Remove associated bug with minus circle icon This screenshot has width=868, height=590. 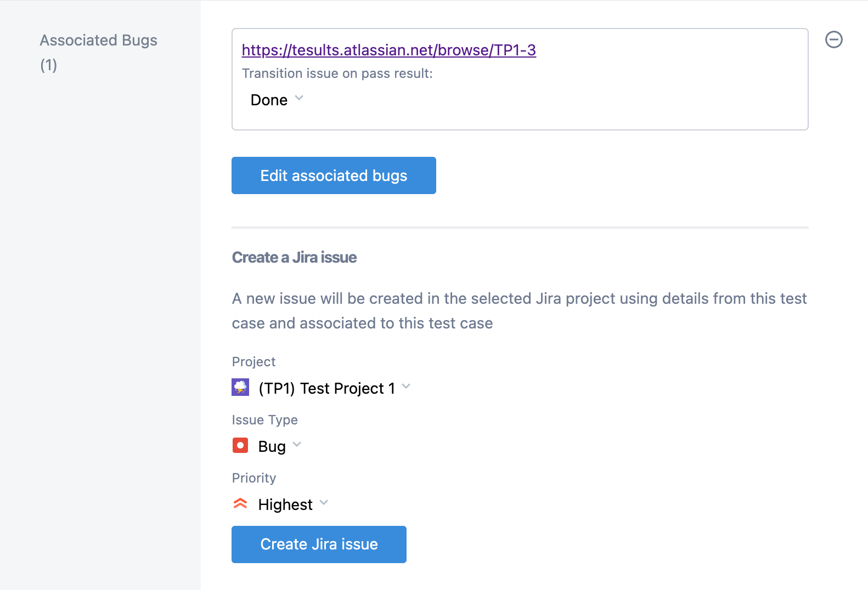(x=834, y=39)
